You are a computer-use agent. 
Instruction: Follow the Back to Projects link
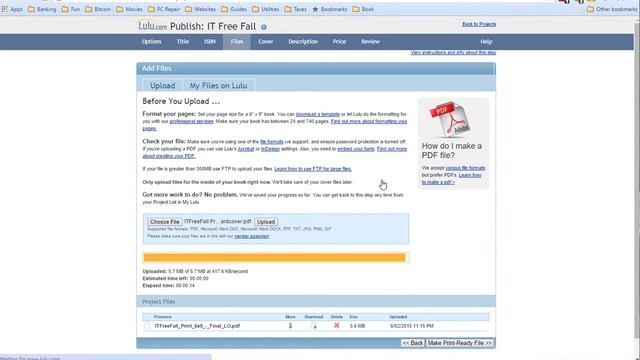click(479, 24)
